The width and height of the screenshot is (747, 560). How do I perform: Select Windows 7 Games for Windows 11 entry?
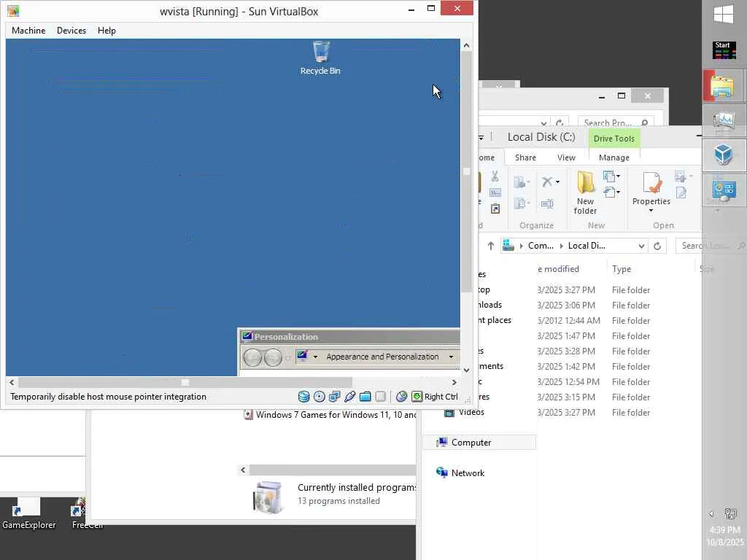[x=330, y=415]
